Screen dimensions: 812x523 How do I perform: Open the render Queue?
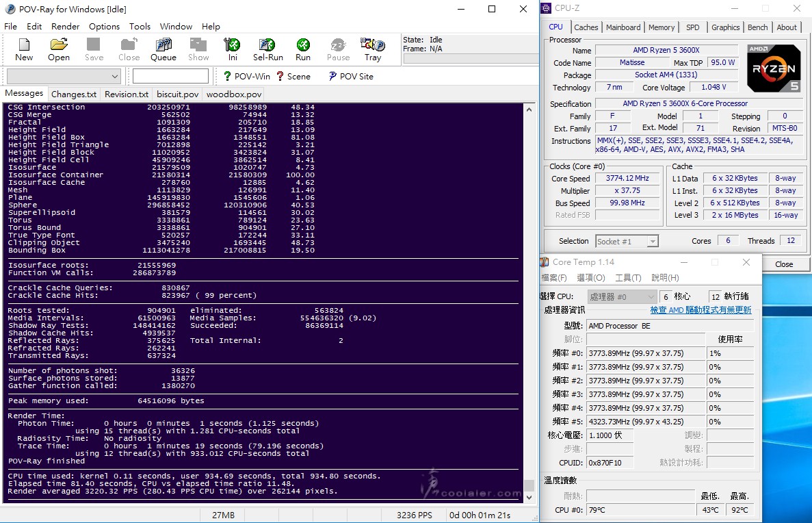(163, 50)
